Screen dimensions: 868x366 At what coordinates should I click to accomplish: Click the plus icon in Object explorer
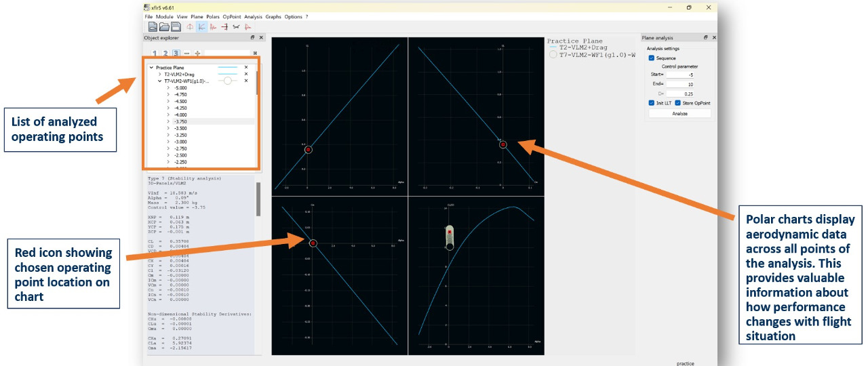197,53
